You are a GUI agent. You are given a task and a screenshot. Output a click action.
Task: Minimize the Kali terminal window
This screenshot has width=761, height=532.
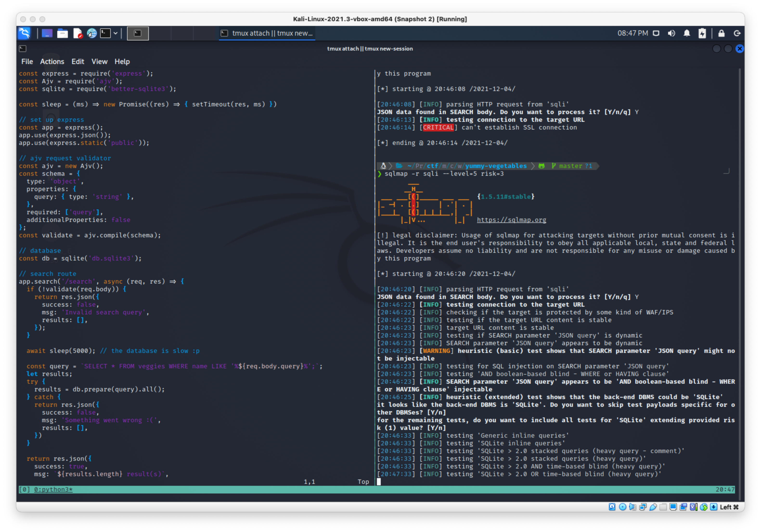coord(716,49)
